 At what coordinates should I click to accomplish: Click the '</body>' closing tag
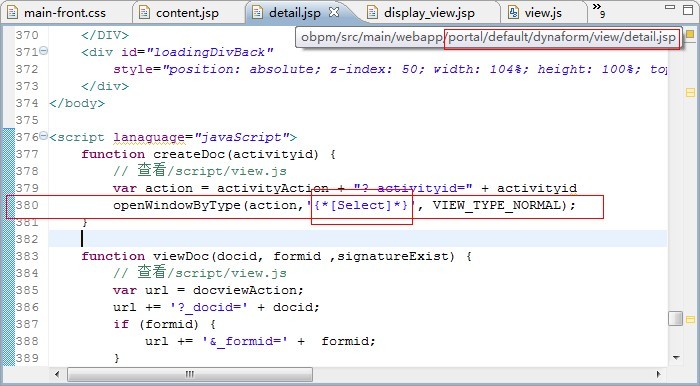pyautogui.click(x=77, y=104)
